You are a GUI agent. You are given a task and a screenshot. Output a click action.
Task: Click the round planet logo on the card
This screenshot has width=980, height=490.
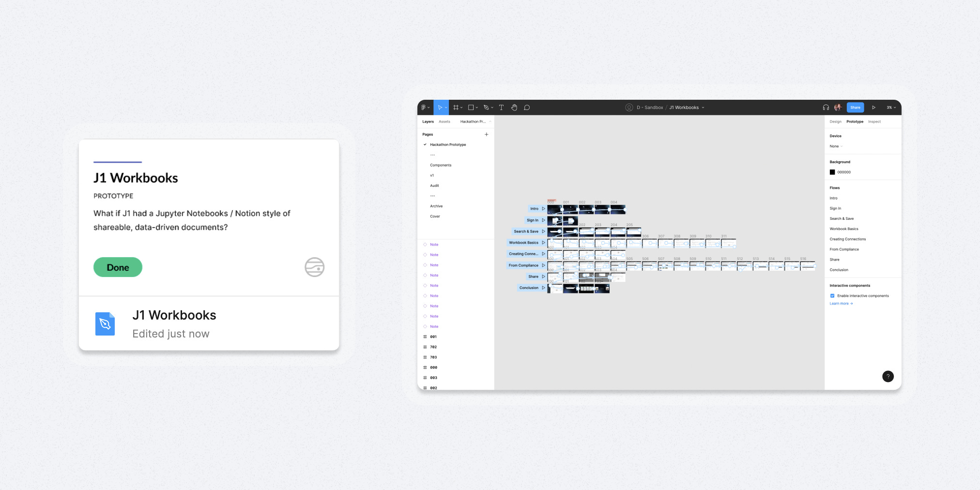tap(315, 267)
